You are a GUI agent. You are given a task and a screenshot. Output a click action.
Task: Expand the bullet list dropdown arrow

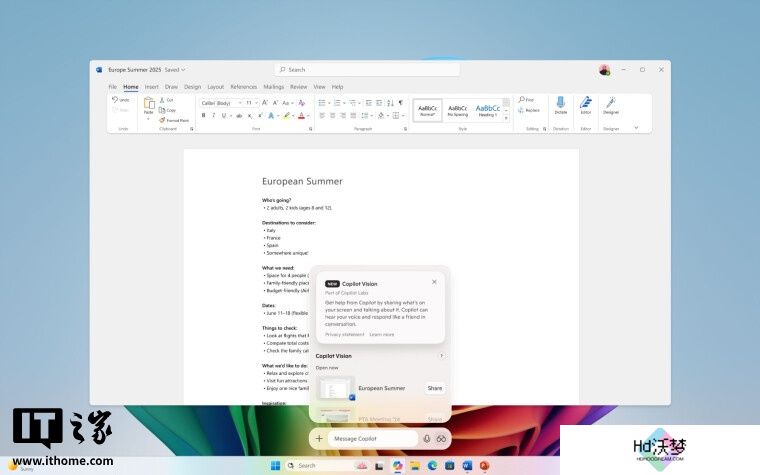330,103
